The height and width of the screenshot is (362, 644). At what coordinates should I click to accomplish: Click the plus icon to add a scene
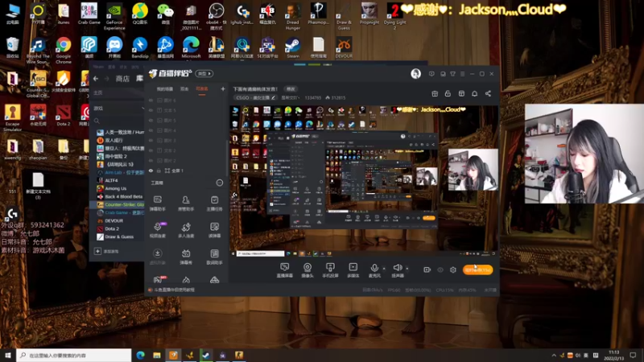coord(223,88)
